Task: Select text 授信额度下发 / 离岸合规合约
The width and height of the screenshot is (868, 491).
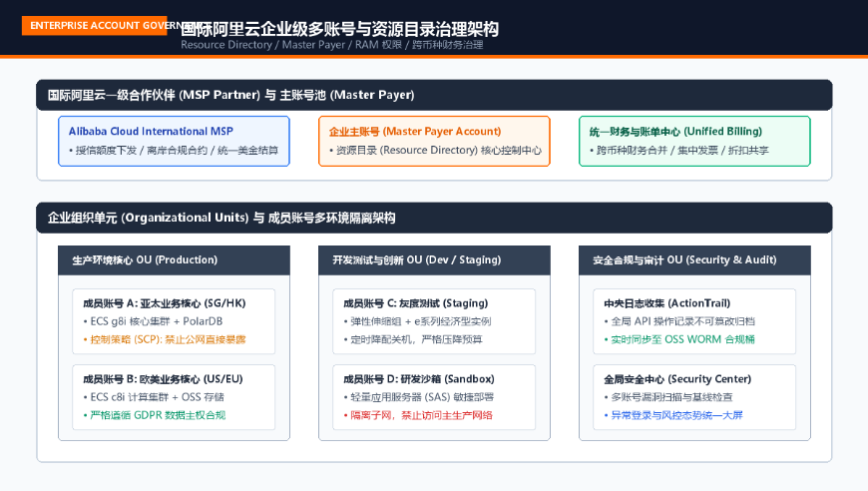Action: (174, 150)
